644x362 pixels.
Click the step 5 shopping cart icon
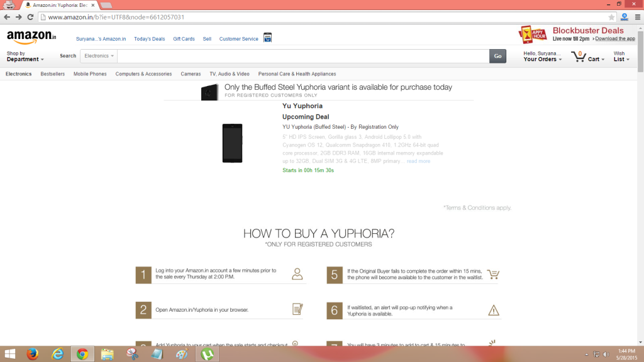[493, 274]
